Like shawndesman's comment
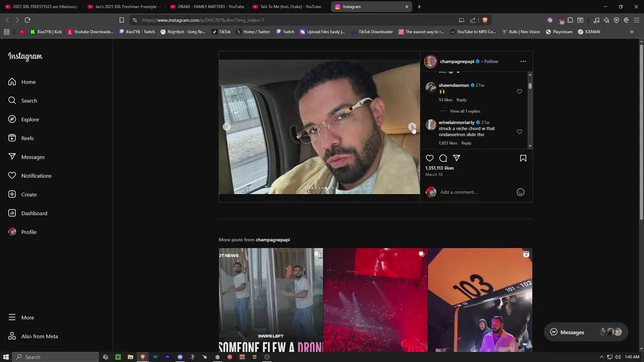The image size is (644, 362). (519, 92)
